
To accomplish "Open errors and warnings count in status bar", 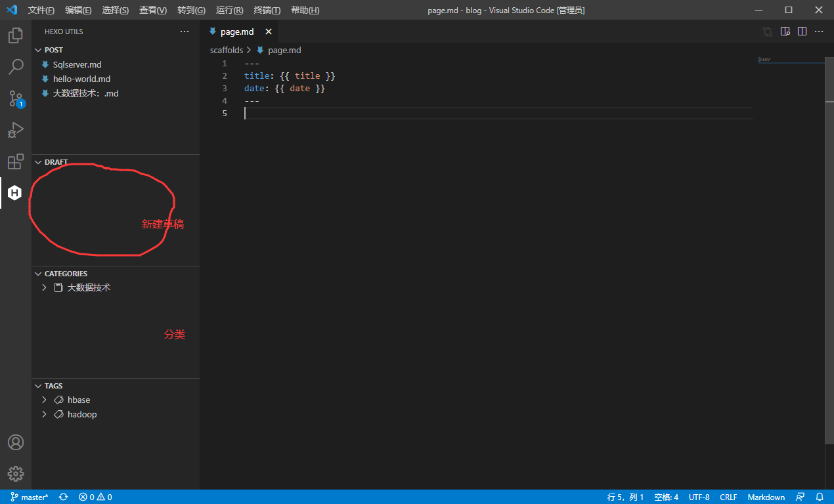I will point(95,497).
